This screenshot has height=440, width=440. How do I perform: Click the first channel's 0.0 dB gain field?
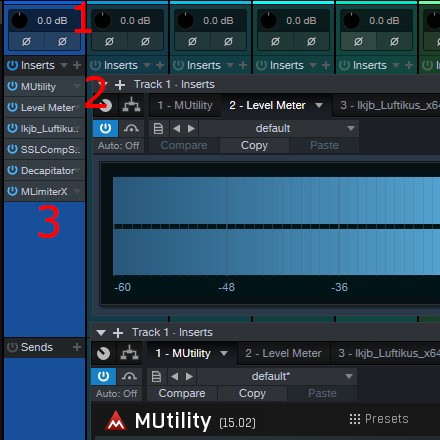(52, 21)
